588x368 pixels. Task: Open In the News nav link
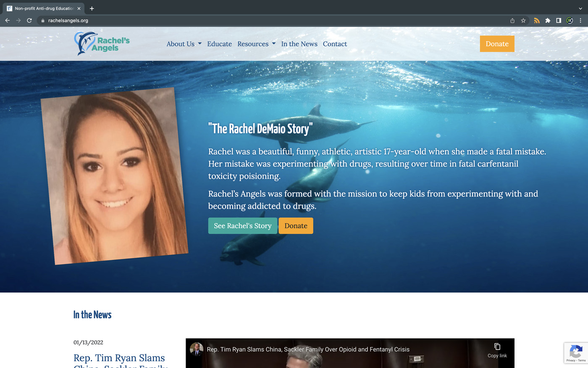[x=299, y=44]
